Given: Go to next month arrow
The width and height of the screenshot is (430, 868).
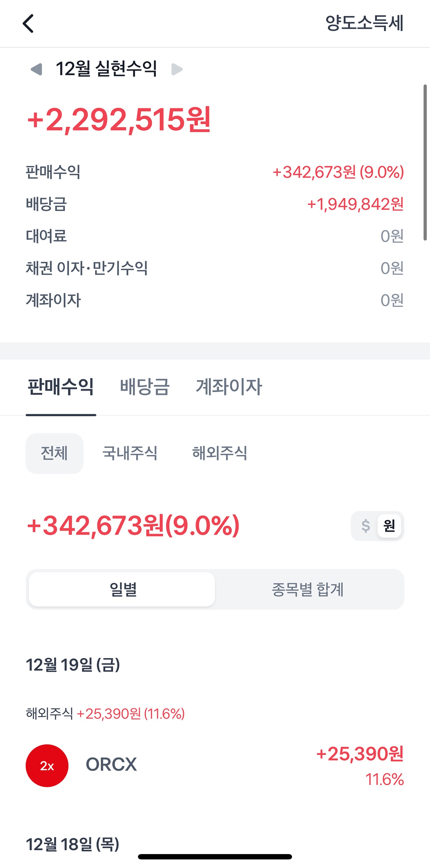Looking at the screenshot, I should tap(177, 69).
